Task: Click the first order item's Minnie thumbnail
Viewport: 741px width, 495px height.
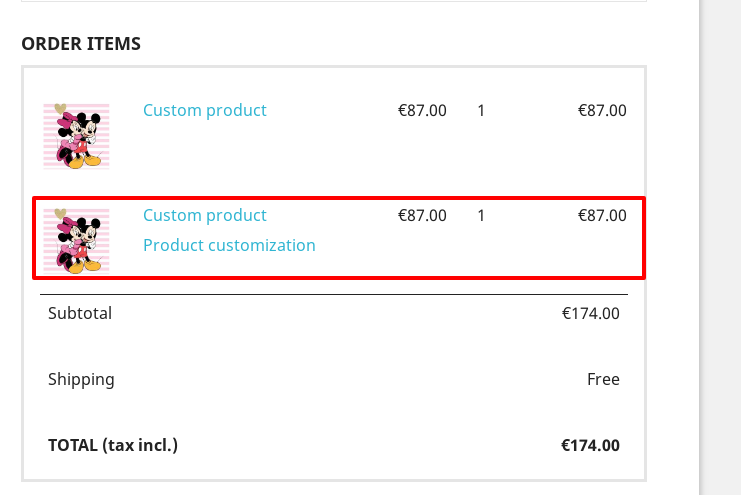Action: (76, 136)
